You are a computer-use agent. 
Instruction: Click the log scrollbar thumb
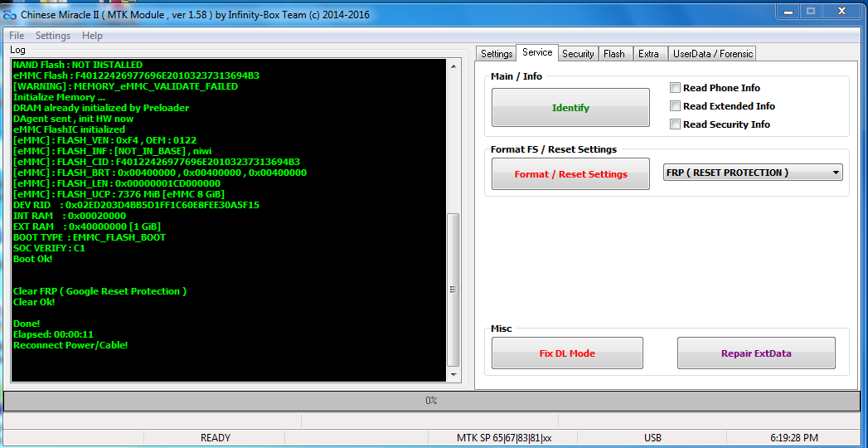click(453, 289)
